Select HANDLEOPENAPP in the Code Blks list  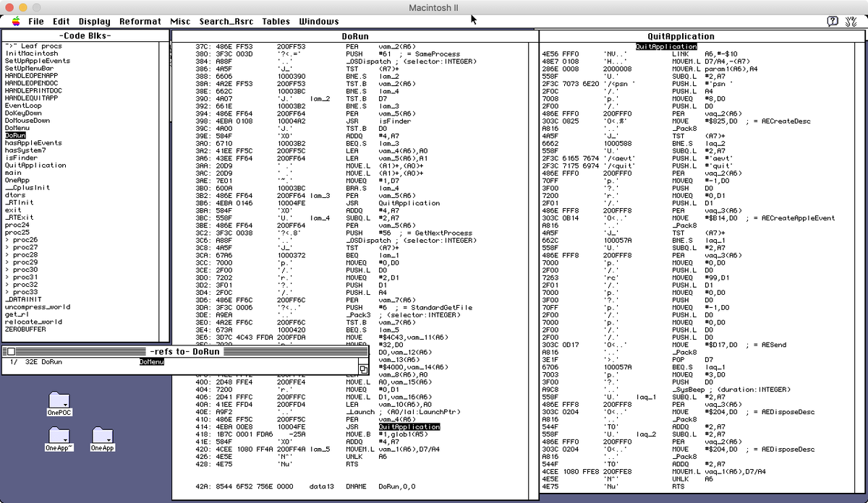pyautogui.click(x=31, y=76)
